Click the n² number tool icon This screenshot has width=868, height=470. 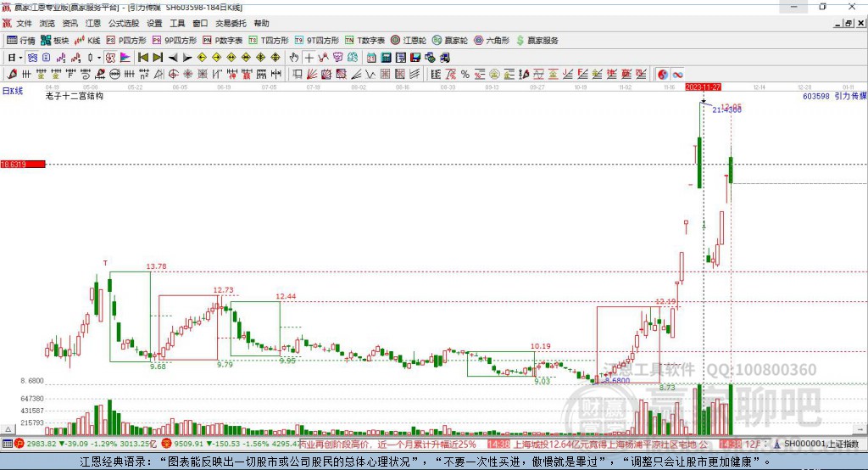click(144, 74)
